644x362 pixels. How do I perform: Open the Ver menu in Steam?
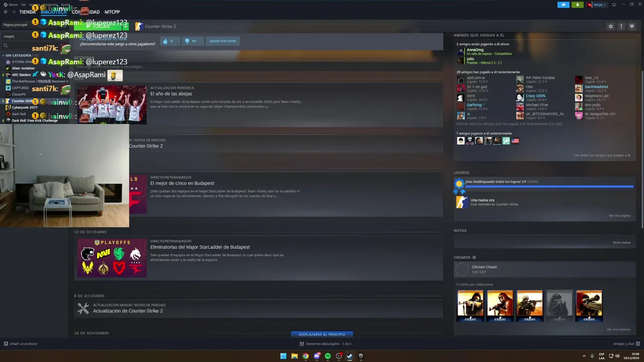tap(24, 5)
